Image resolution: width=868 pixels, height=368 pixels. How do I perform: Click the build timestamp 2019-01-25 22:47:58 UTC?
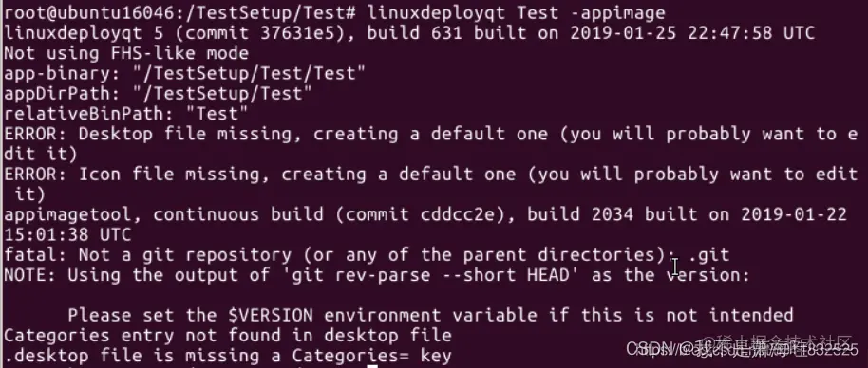[692, 32]
